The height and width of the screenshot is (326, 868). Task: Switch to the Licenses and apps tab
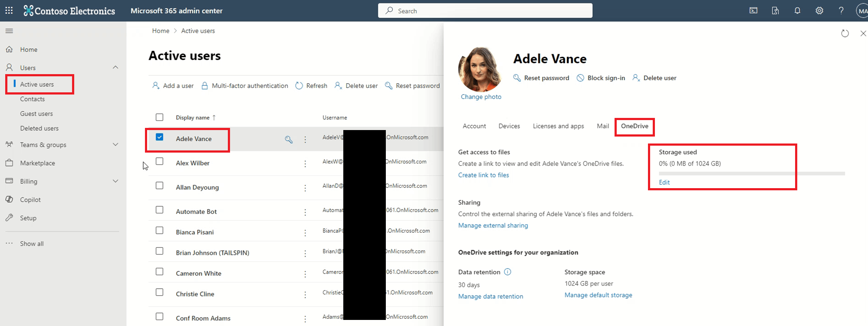click(x=558, y=126)
